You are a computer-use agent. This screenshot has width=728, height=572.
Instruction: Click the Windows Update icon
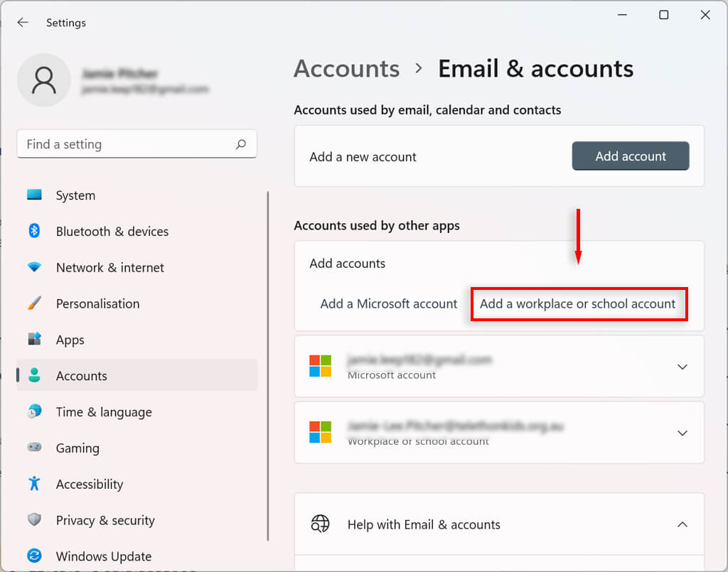tap(34, 556)
